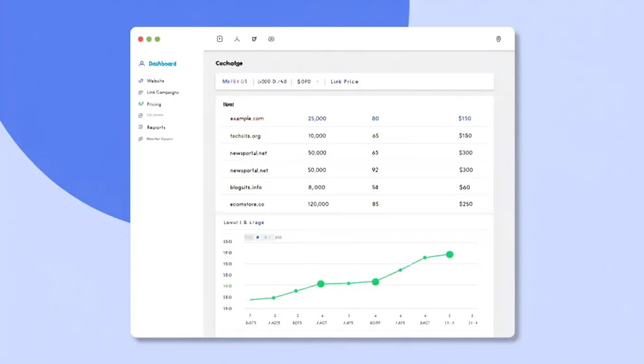The height and width of the screenshot is (364, 644).
Task: Click the eye-shaped icon in top toolbar
Action: (271, 39)
